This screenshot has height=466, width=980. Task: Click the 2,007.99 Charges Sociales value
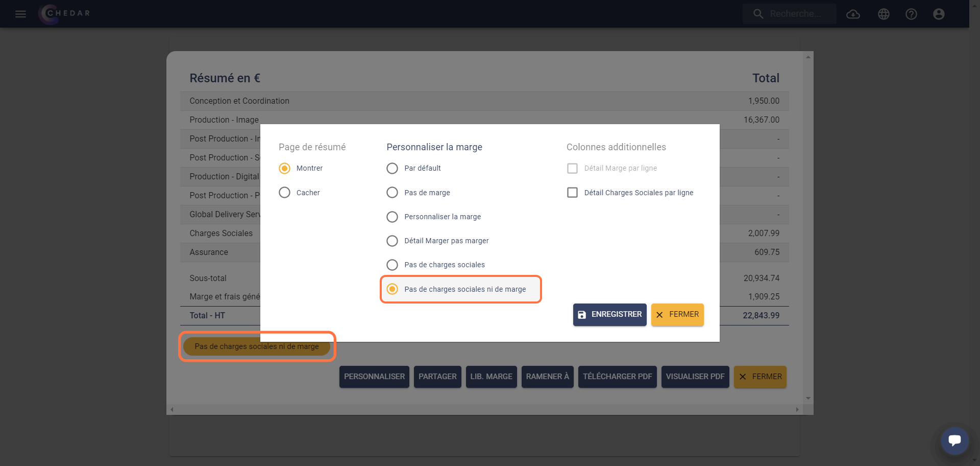764,233
